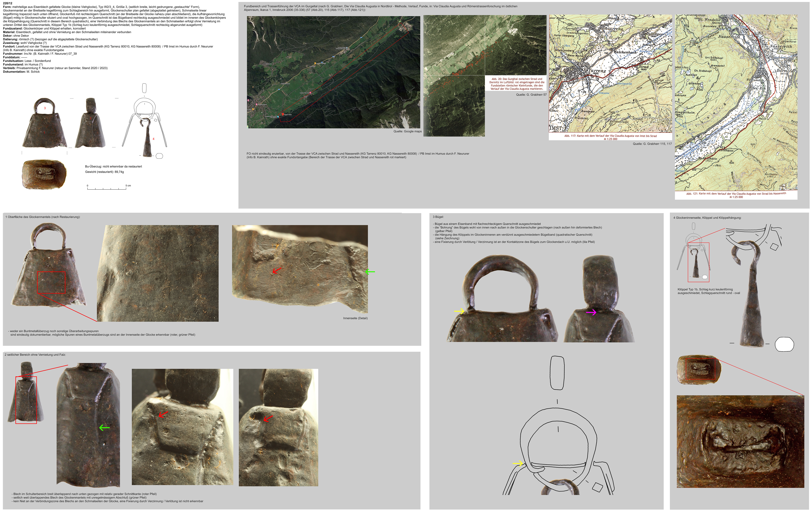Click the '3 Bügel:' section heading
Screen dimensions: 812x511
coord(438,217)
